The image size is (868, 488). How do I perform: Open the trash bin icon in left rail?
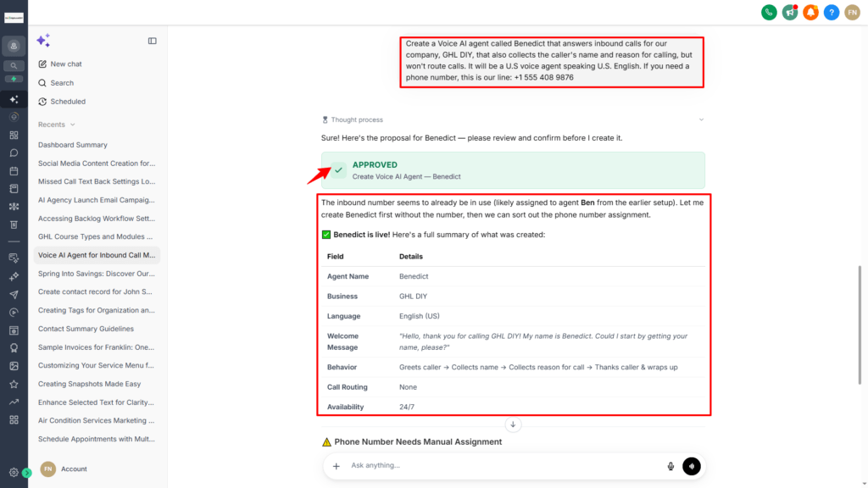tap(14, 225)
